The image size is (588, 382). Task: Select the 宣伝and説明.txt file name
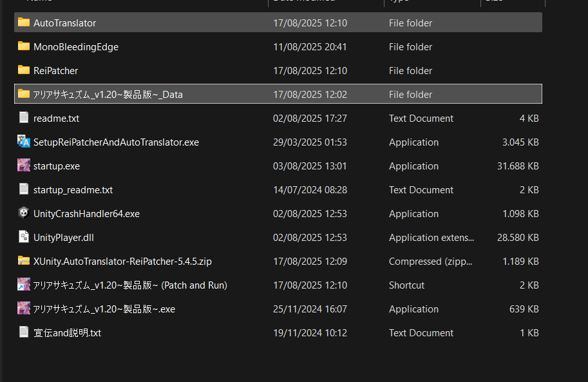(x=67, y=333)
